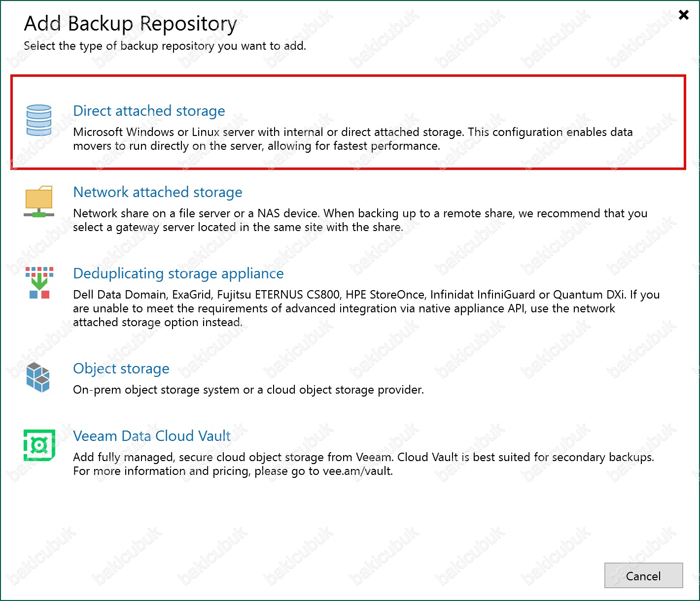Image resolution: width=700 pixels, height=601 pixels.
Task: Click the Deduplicating storage appliance icon
Action: tap(39, 283)
